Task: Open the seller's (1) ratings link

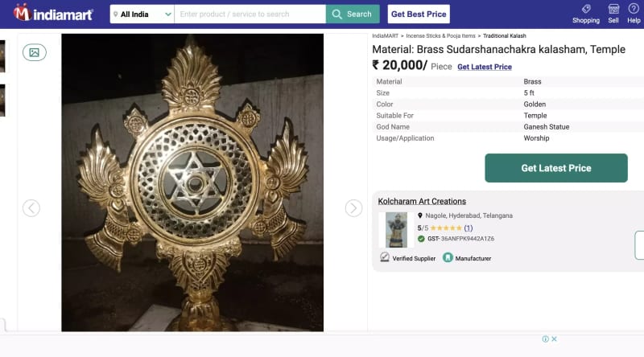Action: coord(468,228)
